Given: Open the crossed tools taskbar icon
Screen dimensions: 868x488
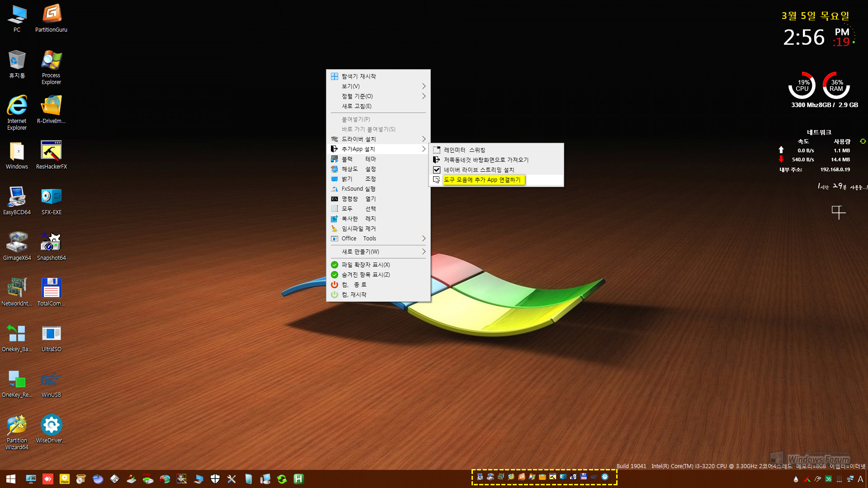Looking at the screenshot, I should [231, 479].
